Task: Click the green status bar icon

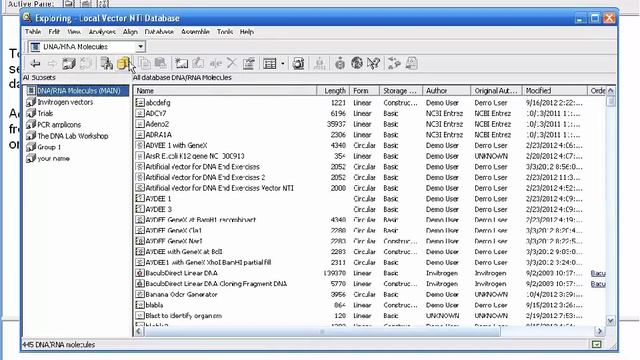Action: tap(596, 344)
